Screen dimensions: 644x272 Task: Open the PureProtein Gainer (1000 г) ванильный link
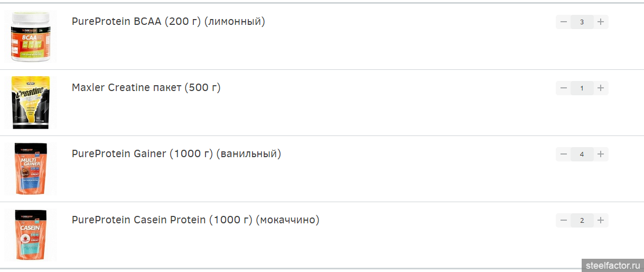coord(176,154)
